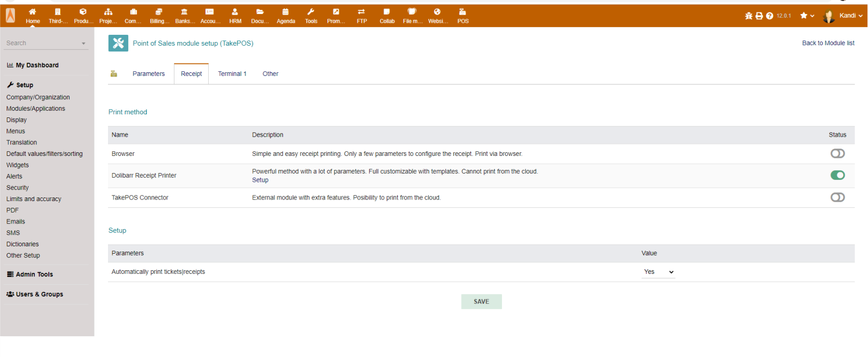Open the Agenda calendar icon

[x=286, y=11]
